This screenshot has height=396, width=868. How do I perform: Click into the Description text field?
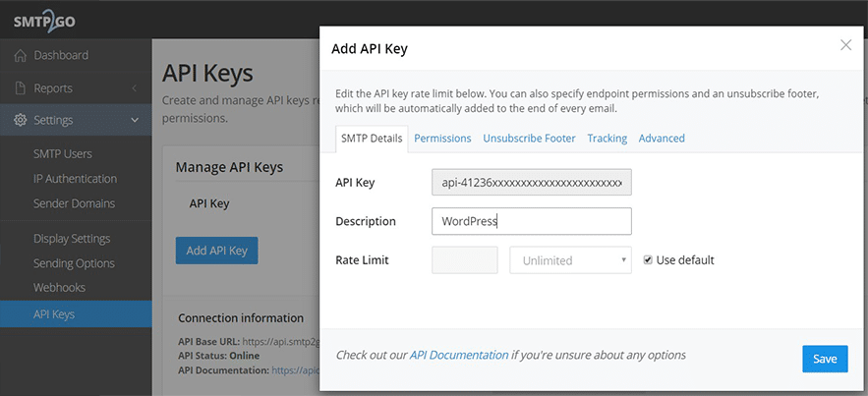(532, 221)
